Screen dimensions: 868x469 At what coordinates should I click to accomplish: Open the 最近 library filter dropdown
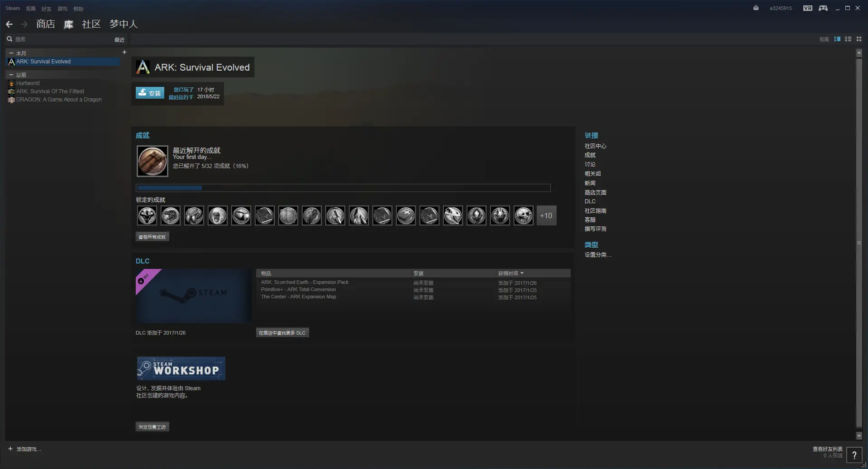[119, 40]
